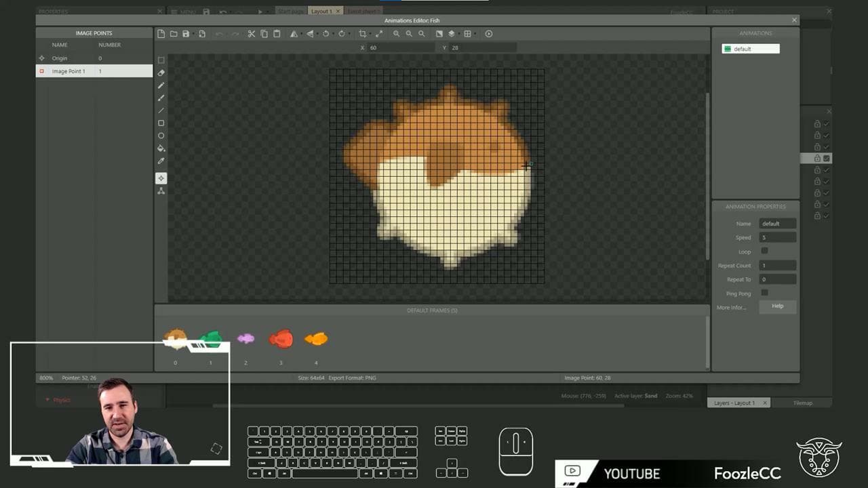Select the Line tool
The width and height of the screenshot is (868, 488).
coord(161,110)
